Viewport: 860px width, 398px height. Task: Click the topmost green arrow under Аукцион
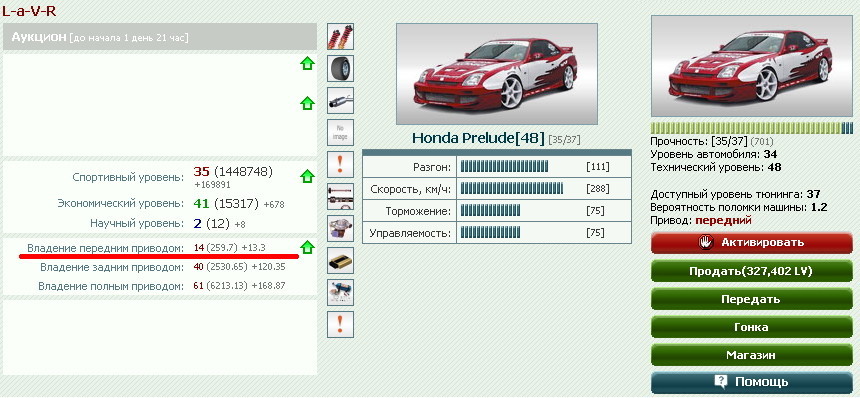(x=307, y=64)
